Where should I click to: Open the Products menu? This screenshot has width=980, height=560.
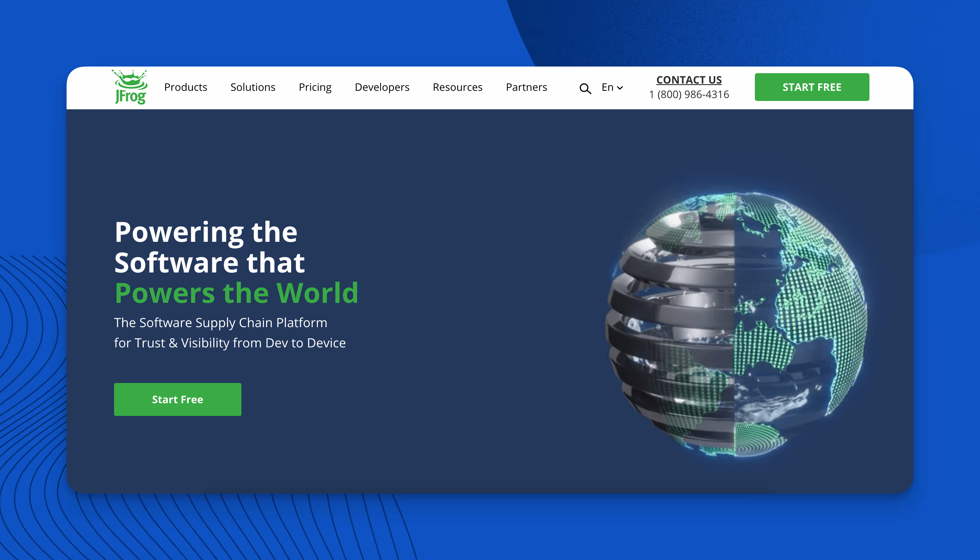tap(186, 87)
